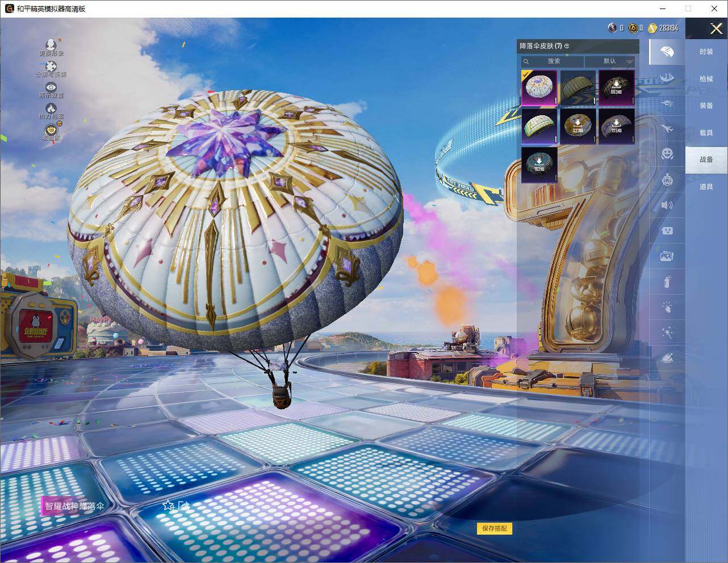The image size is (728, 563).
Task: Select the equipped white-gold parachute skin
Action: (539, 88)
